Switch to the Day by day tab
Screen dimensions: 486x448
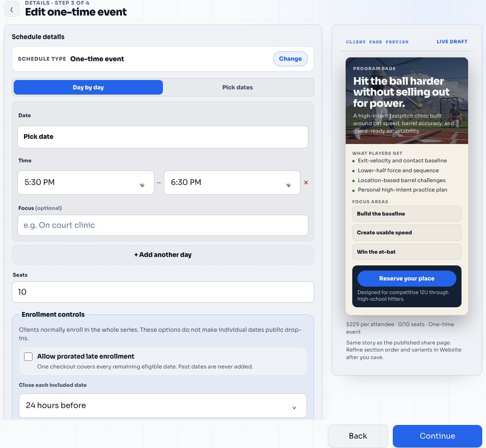tap(89, 88)
